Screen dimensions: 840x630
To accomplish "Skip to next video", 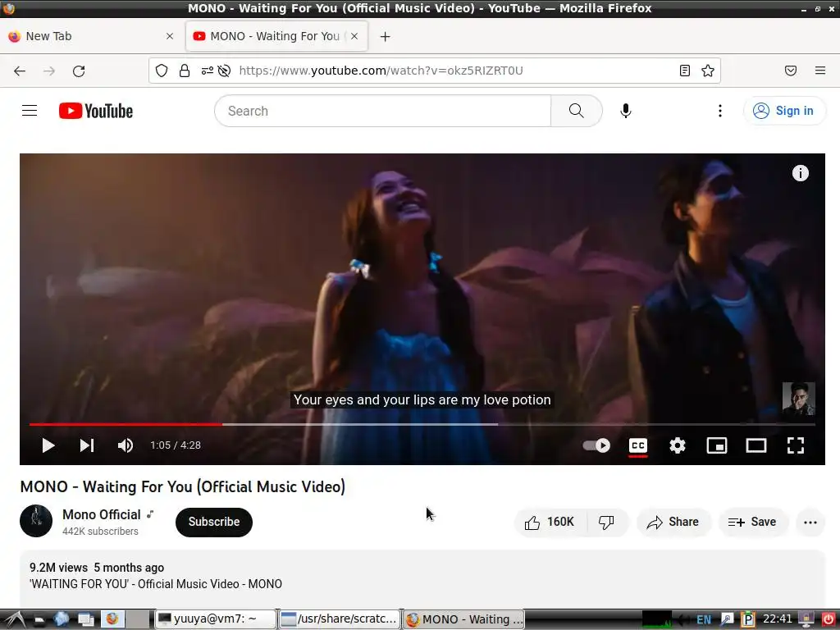I will click(87, 445).
